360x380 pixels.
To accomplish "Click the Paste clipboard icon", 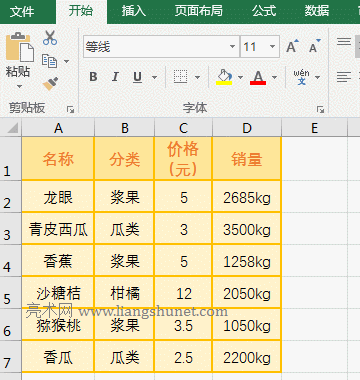I will click(19, 47).
